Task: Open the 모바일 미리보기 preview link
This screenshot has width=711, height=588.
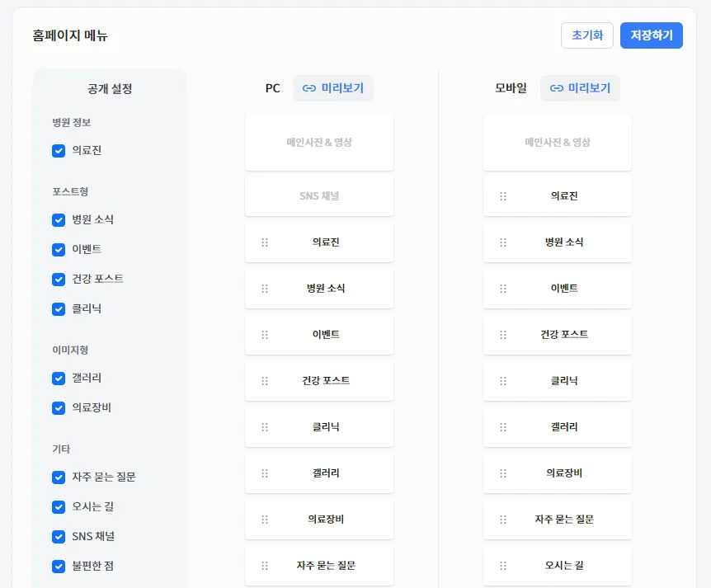Action: (580, 88)
